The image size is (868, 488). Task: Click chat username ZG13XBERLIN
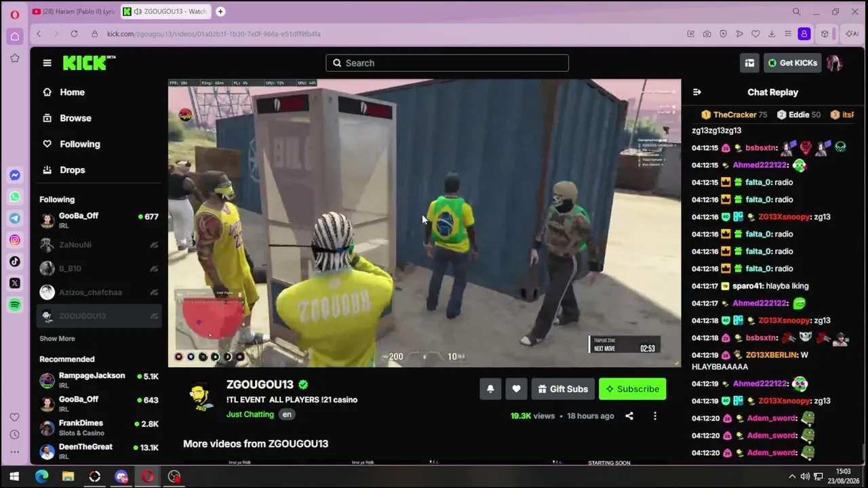click(772, 355)
